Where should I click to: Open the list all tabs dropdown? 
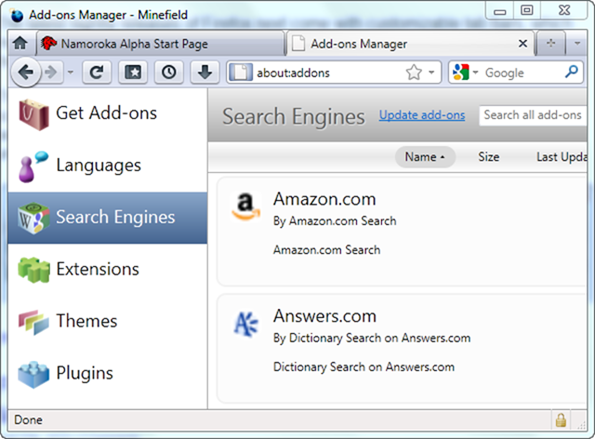577,43
